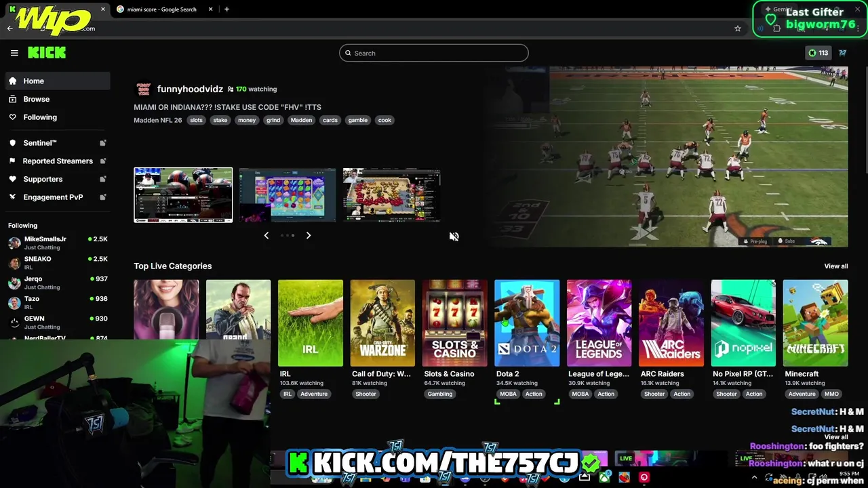Click the Adventure tag under IRL

(x=314, y=394)
